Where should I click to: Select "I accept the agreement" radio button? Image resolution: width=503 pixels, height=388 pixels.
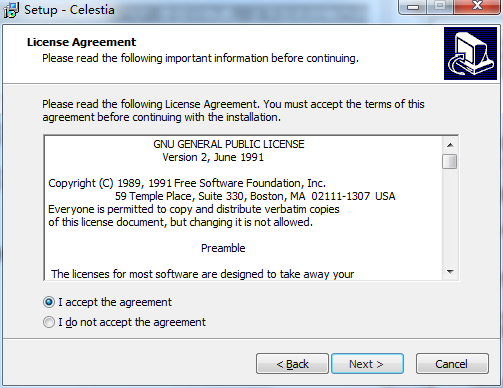(x=49, y=302)
